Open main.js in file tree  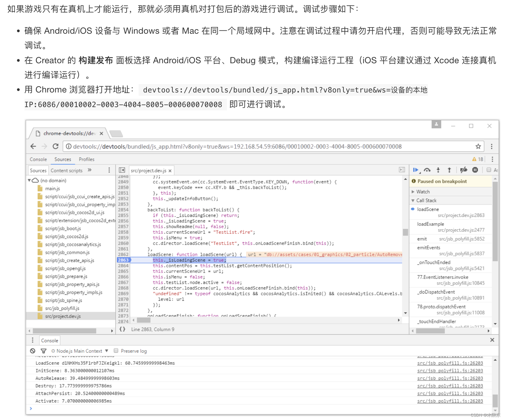(x=52, y=189)
